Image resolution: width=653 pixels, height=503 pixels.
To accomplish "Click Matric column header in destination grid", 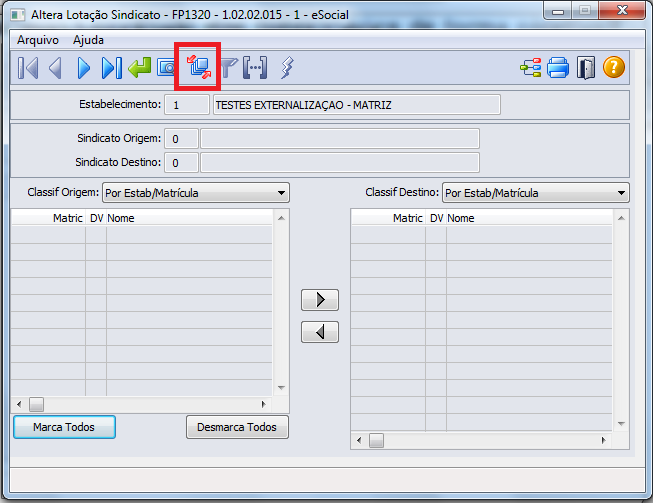I will (389, 218).
